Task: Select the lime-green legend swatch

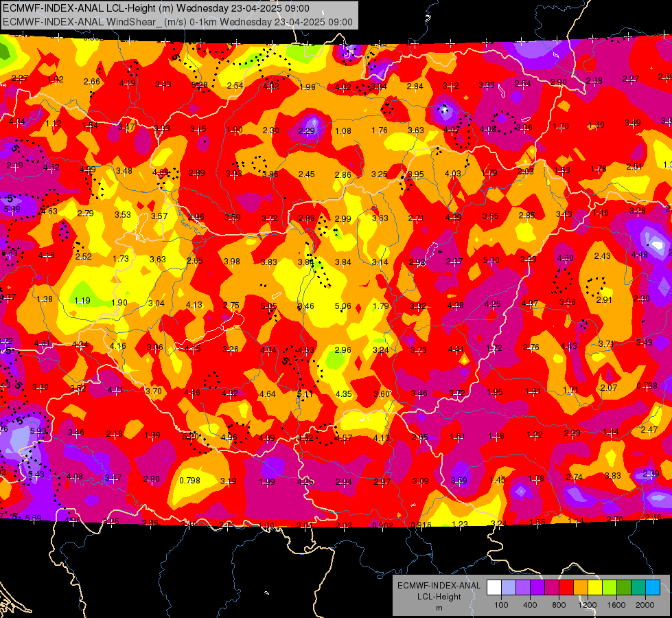Action: point(610,588)
